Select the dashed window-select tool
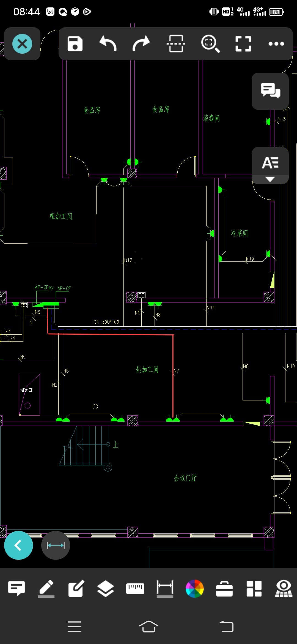 click(176, 44)
